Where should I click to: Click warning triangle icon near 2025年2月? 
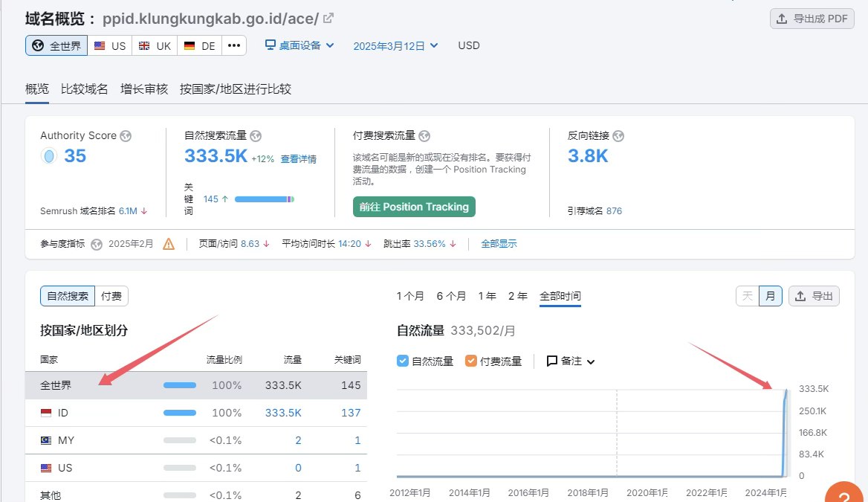[169, 243]
